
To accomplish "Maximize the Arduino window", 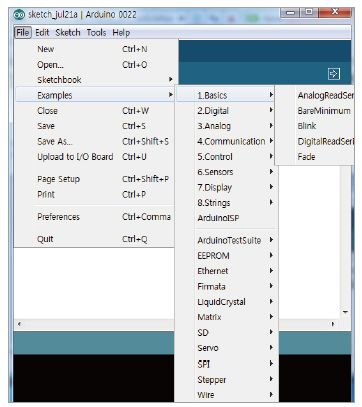I will click(x=309, y=12).
